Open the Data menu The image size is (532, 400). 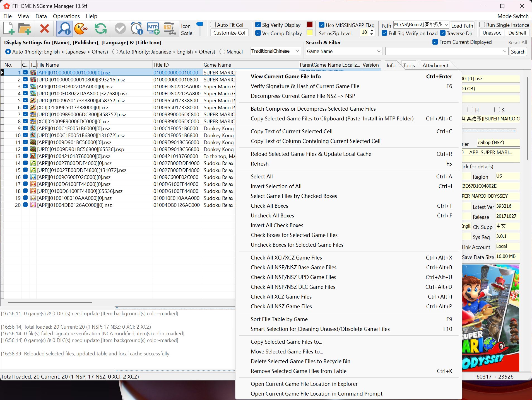(41, 16)
